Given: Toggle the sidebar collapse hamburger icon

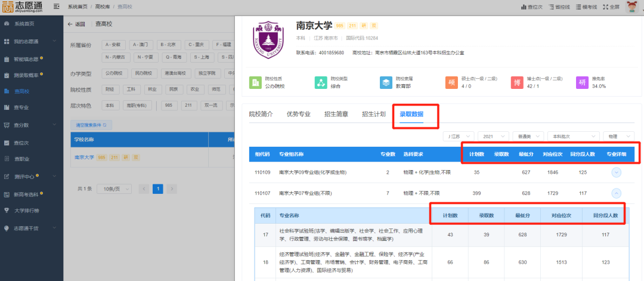Looking at the screenshot, I should click(56, 7).
